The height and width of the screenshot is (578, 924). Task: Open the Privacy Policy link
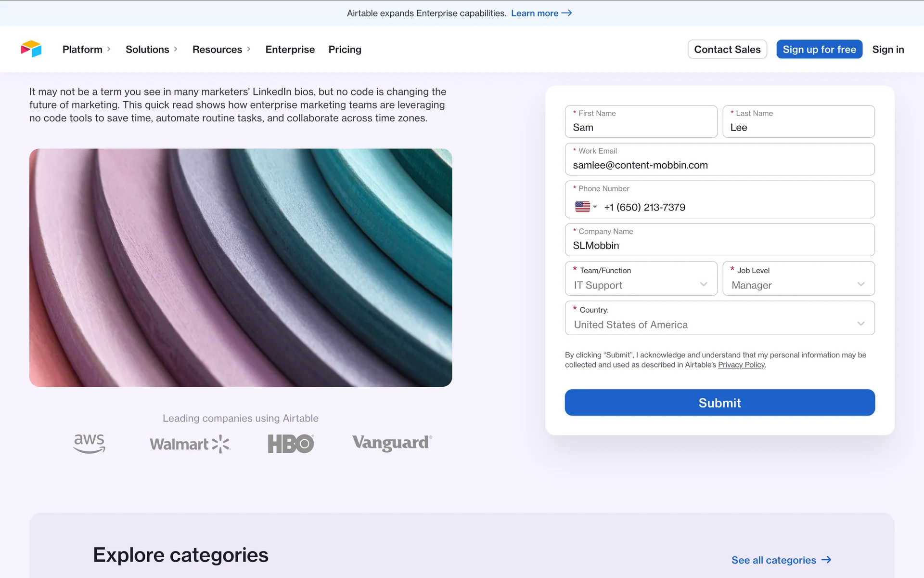pyautogui.click(x=741, y=365)
